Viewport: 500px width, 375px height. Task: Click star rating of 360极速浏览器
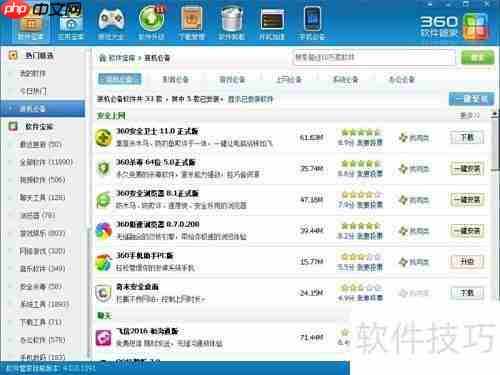coord(361,226)
